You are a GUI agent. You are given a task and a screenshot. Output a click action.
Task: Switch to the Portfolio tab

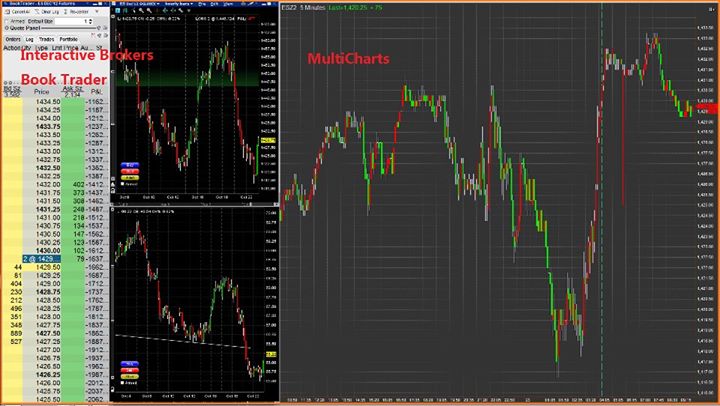[x=68, y=39]
